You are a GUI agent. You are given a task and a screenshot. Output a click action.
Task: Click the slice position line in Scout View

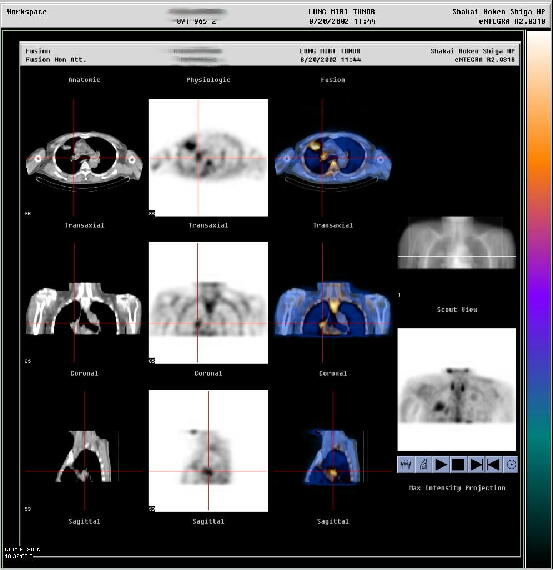[457, 257]
